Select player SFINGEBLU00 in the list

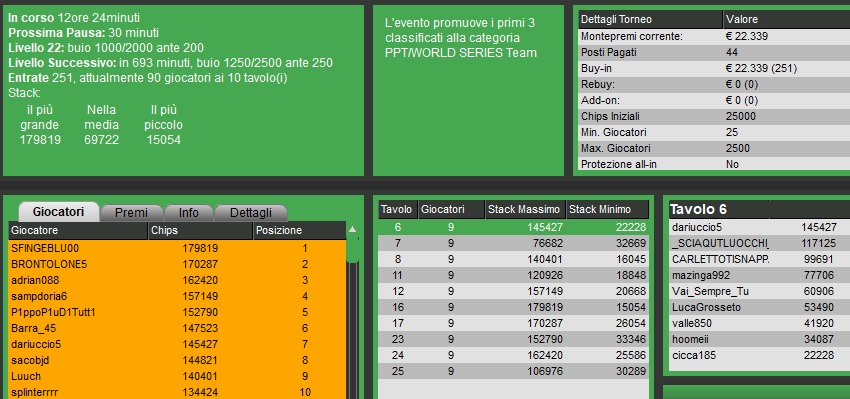coord(178,248)
